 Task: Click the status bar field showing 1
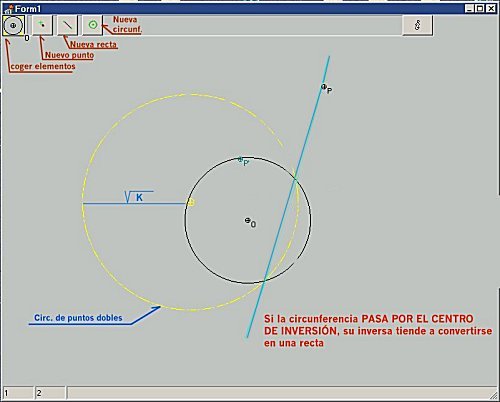coord(18,393)
